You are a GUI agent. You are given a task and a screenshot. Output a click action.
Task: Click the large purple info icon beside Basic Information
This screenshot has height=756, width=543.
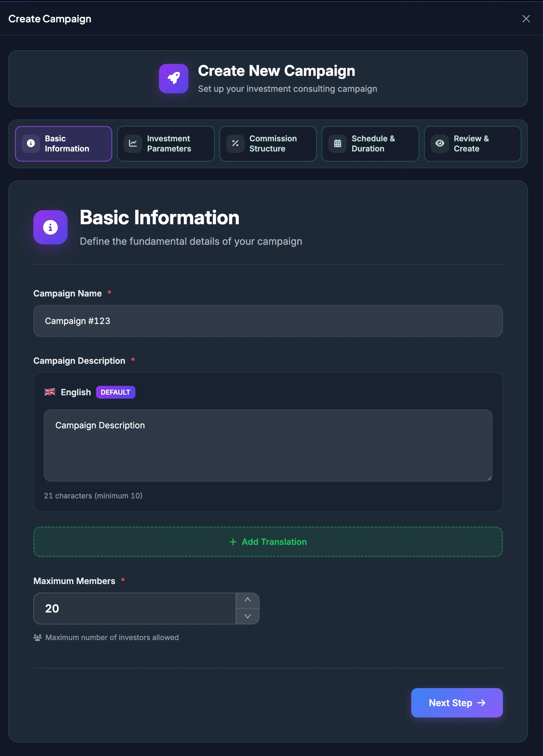50,227
